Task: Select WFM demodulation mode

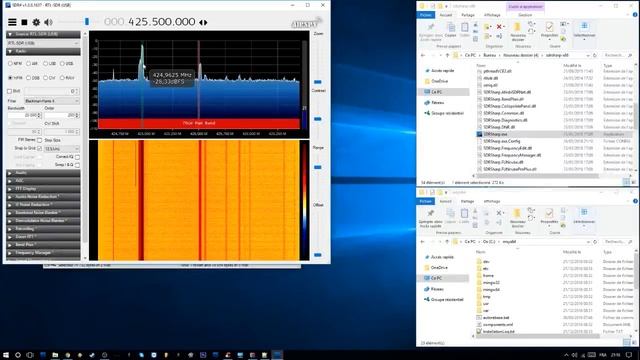Action: click(x=10, y=78)
